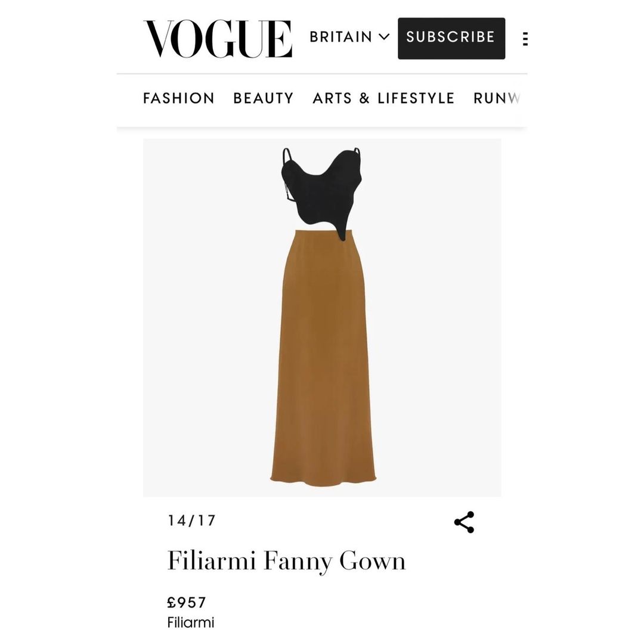Open the partially visible Runway tab

pos(497,98)
